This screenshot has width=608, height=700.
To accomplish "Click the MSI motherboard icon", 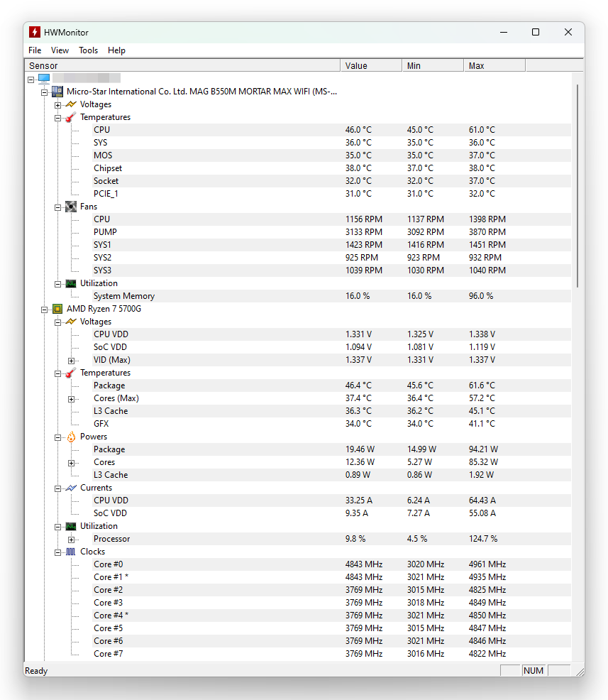I will 57,92.
